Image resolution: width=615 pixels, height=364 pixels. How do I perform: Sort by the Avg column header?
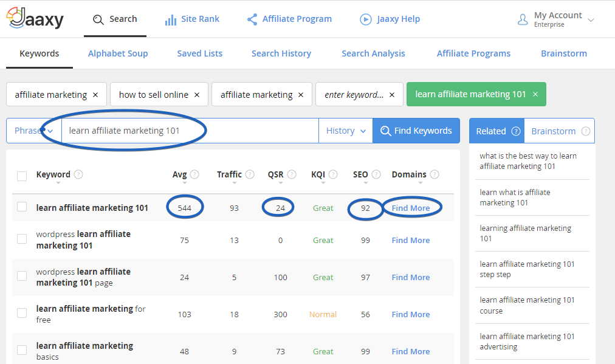(180, 174)
